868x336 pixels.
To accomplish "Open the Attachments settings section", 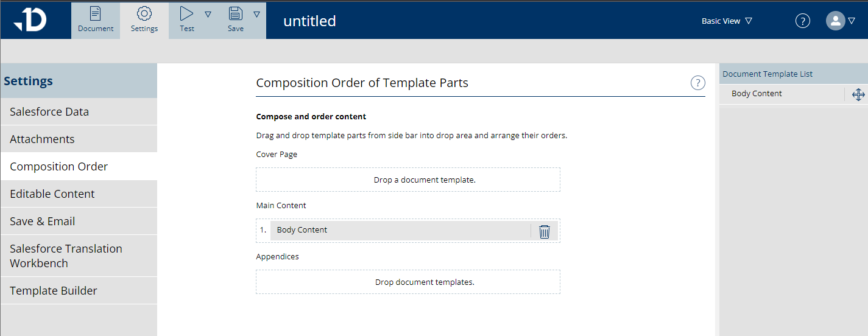I will point(42,139).
